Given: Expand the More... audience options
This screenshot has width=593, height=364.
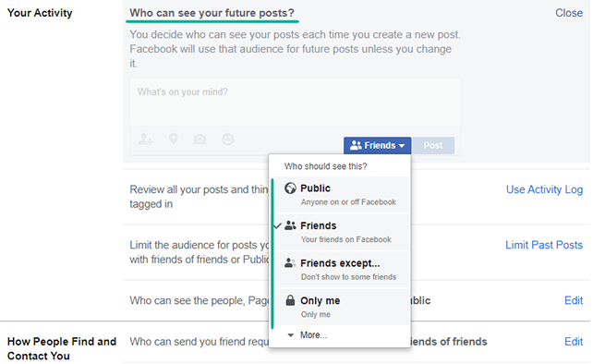Looking at the screenshot, I should [x=308, y=334].
